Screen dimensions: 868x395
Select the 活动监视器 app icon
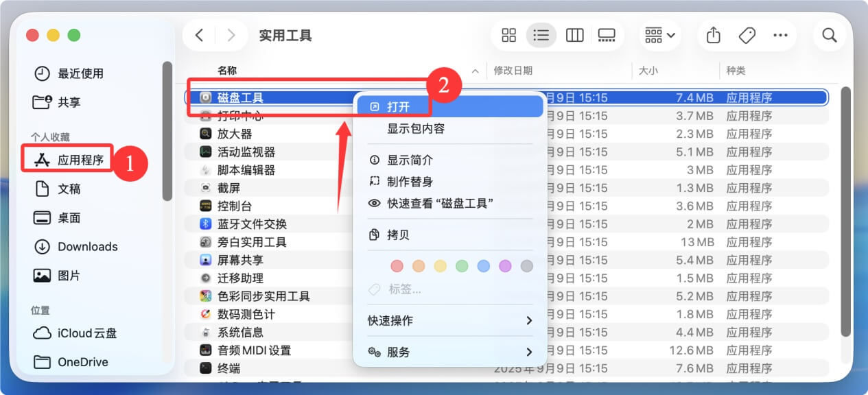pos(206,152)
